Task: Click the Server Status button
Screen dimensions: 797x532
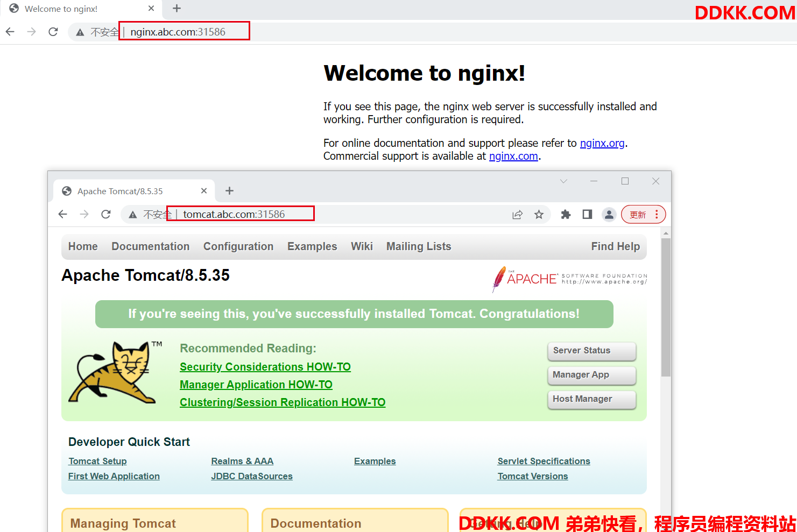Action: pos(592,351)
